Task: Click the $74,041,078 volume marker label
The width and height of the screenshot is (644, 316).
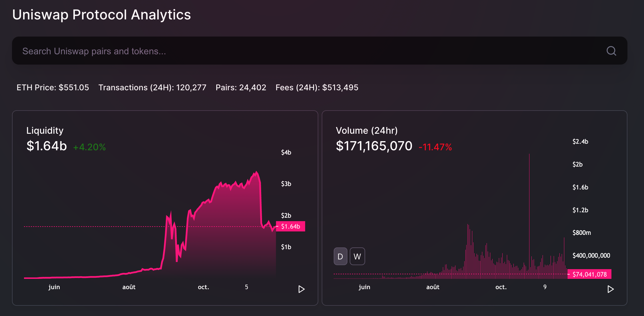Action: pos(589,274)
